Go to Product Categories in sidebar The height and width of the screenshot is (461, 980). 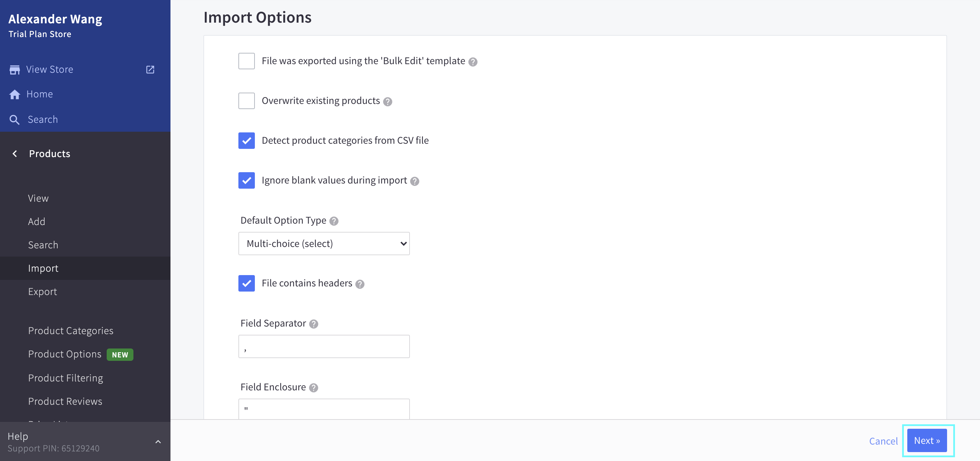point(71,331)
